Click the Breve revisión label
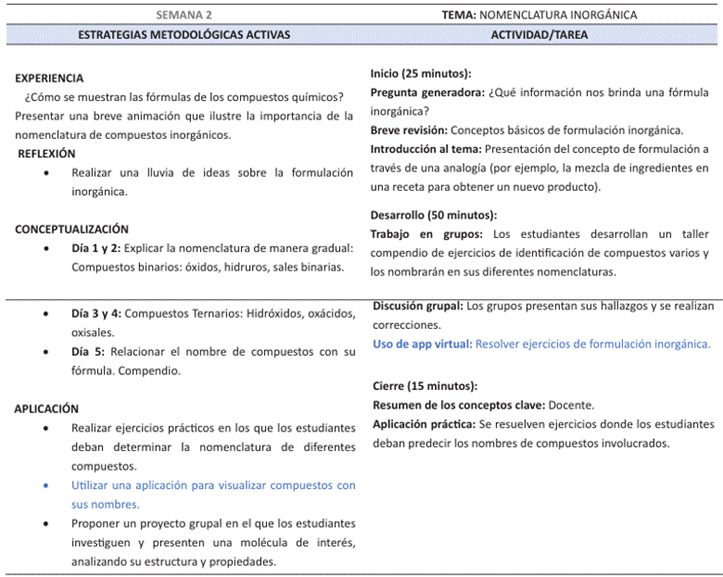The height and width of the screenshot is (577, 723). [409, 130]
